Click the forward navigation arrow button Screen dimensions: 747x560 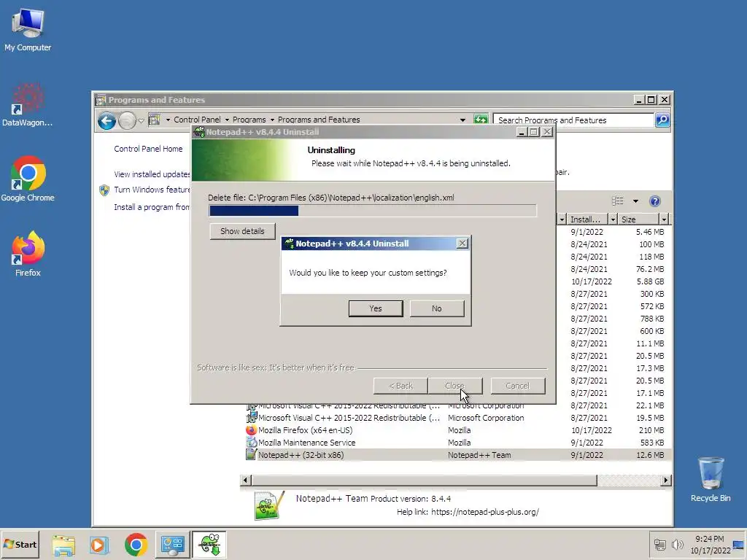pos(127,121)
